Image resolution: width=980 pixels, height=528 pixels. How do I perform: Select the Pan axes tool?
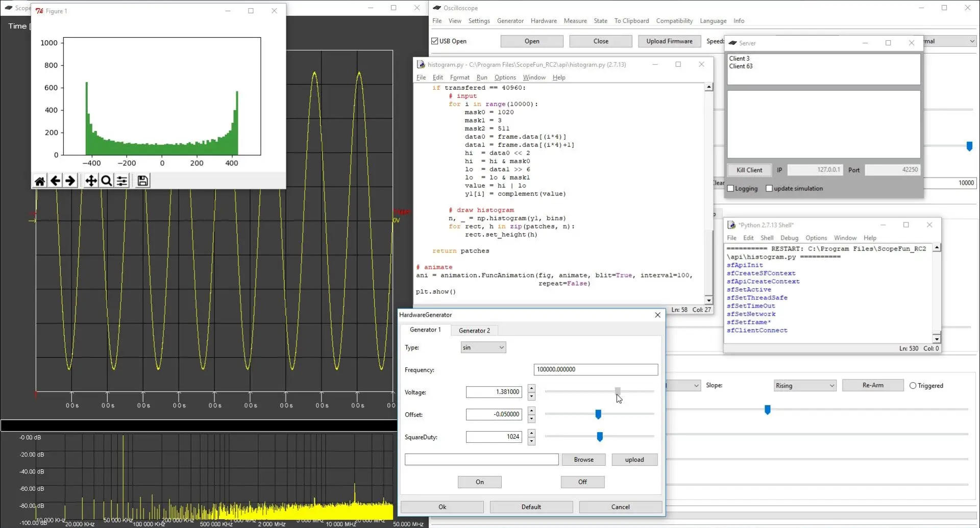91,181
